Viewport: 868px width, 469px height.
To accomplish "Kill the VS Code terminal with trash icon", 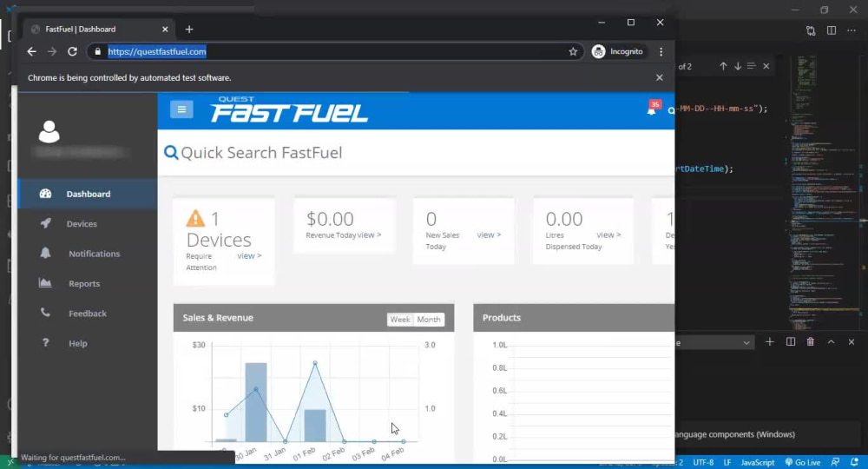I will coord(811,341).
